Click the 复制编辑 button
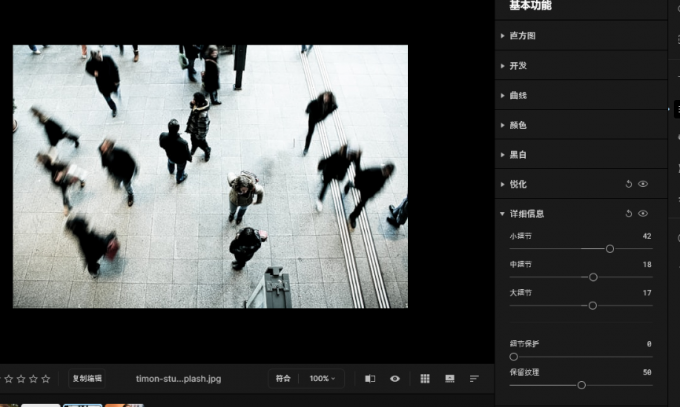Screen dimensions: 680x407 pos(87,379)
